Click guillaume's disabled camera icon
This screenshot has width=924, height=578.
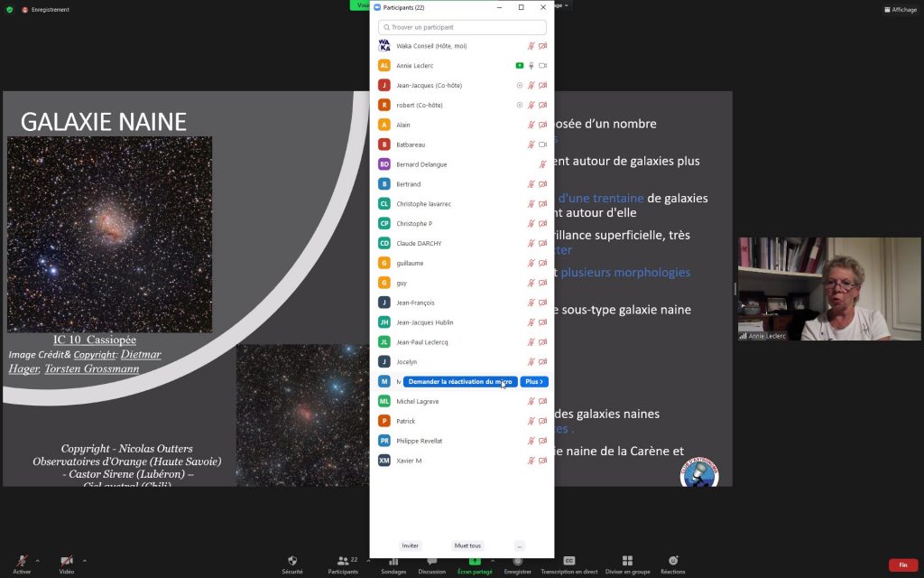tap(542, 263)
